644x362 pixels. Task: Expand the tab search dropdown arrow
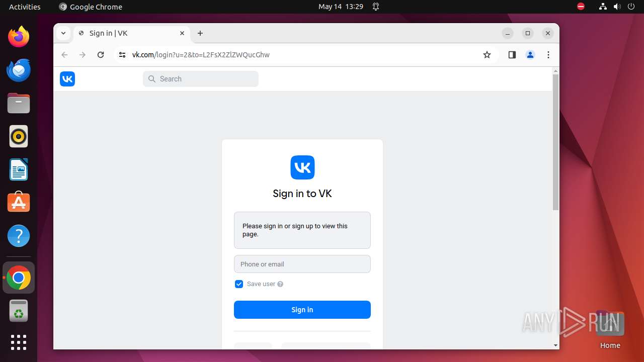point(63,33)
